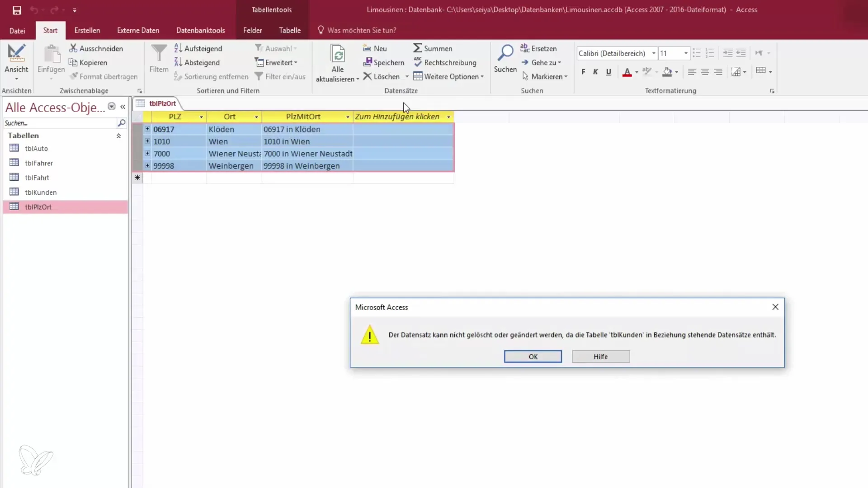The height and width of the screenshot is (488, 868).
Task: Click the Suchen search field
Action: 60,123
